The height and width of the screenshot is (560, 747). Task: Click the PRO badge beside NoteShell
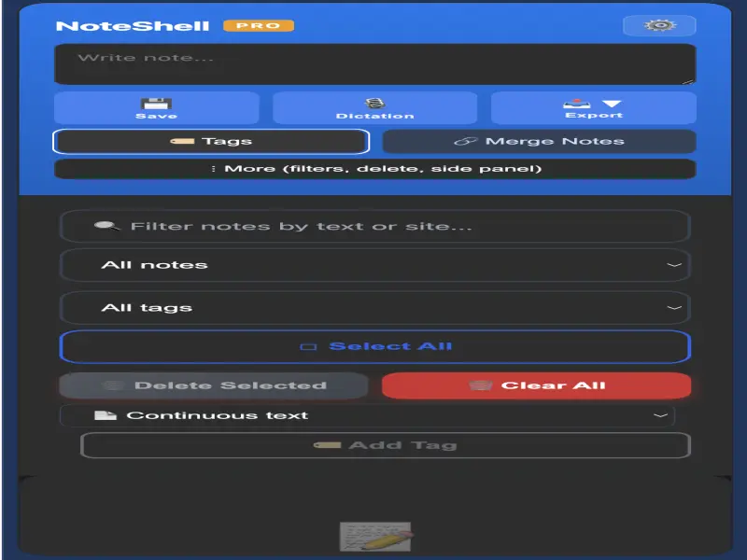click(x=259, y=25)
